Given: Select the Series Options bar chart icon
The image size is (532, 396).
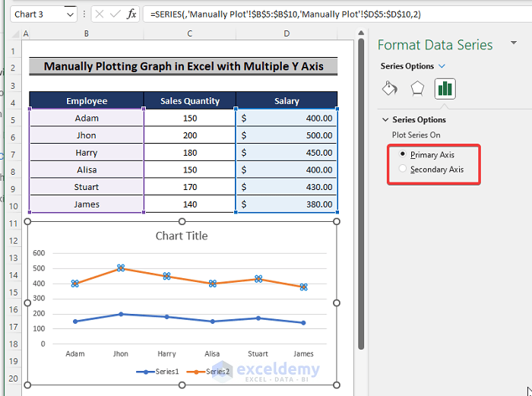Looking at the screenshot, I should click(x=445, y=89).
